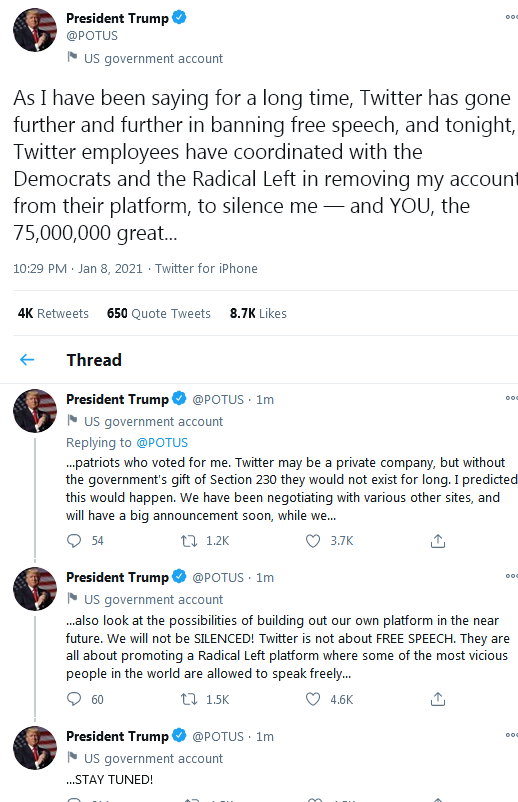Image resolution: width=518 pixels, height=802 pixels.
Task: Like the '...patriots who voted' tweet
Action: (312, 541)
